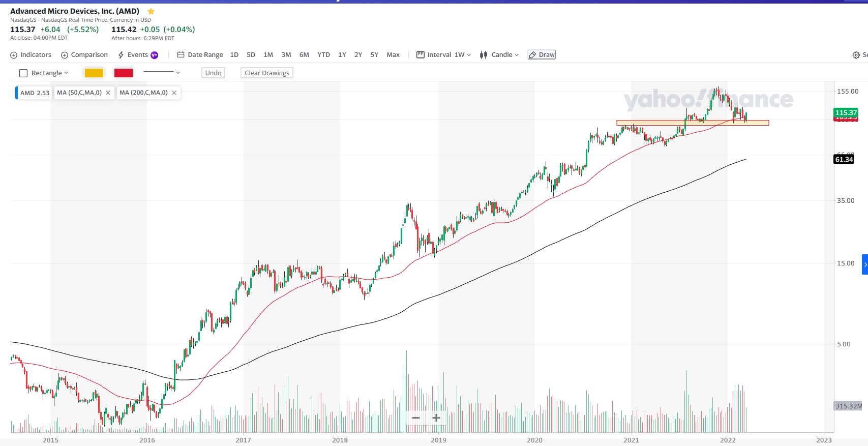The width and height of the screenshot is (868, 446).
Task: Expand the Interval 1W dropdown
Action: 444,55
